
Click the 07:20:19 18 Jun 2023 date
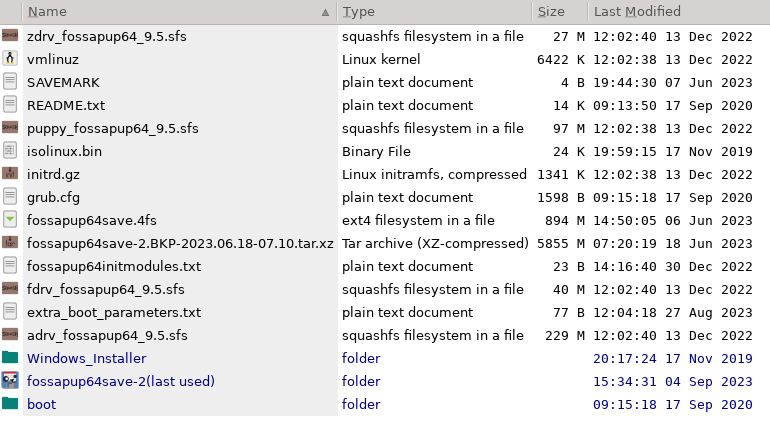(673, 244)
